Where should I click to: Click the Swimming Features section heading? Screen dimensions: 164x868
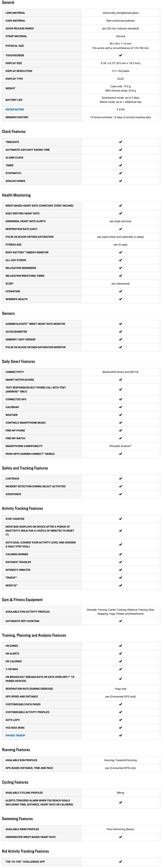point(18,819)
